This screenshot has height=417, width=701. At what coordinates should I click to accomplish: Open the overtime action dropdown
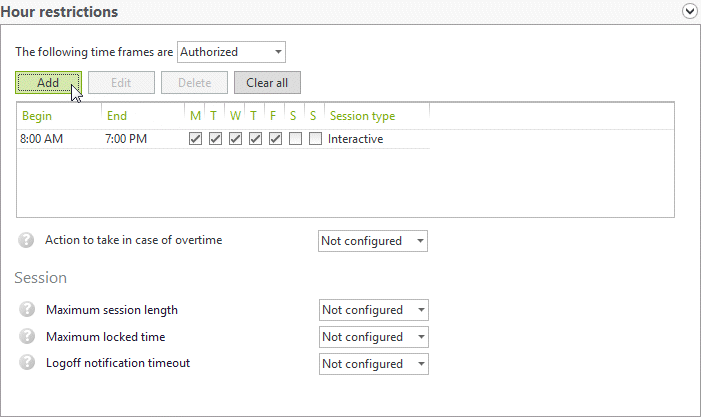373,241
